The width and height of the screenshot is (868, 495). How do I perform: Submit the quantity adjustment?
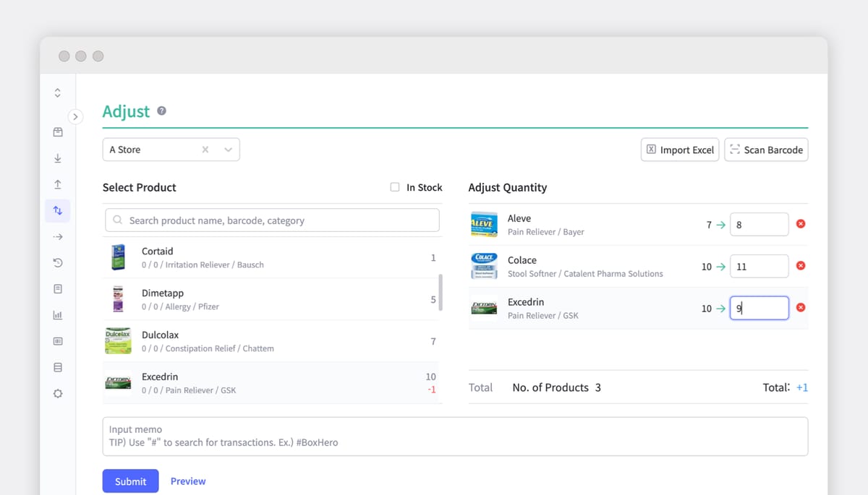tap(130, 481)
